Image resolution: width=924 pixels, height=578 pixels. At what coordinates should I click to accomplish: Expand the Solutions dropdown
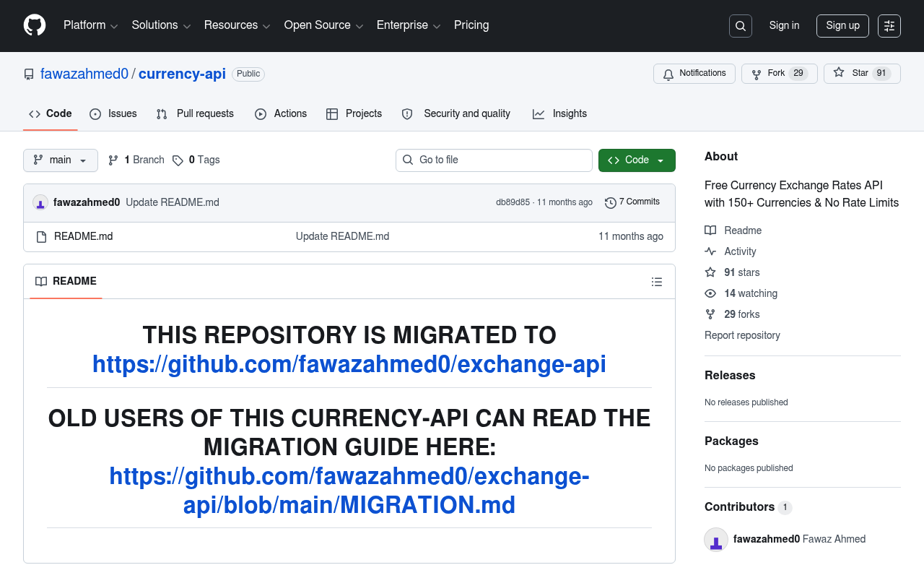161,25
